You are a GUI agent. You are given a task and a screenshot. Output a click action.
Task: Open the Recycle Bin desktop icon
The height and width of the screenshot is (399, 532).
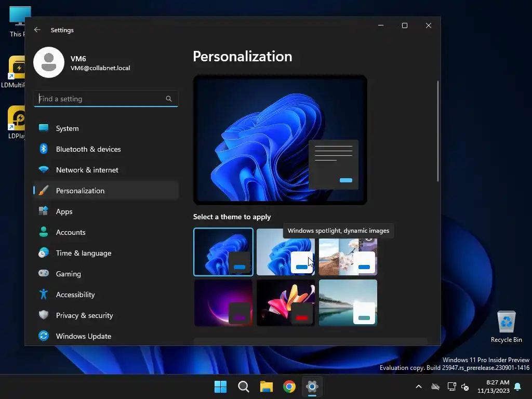pyautogui.click(x=506, y=327)
